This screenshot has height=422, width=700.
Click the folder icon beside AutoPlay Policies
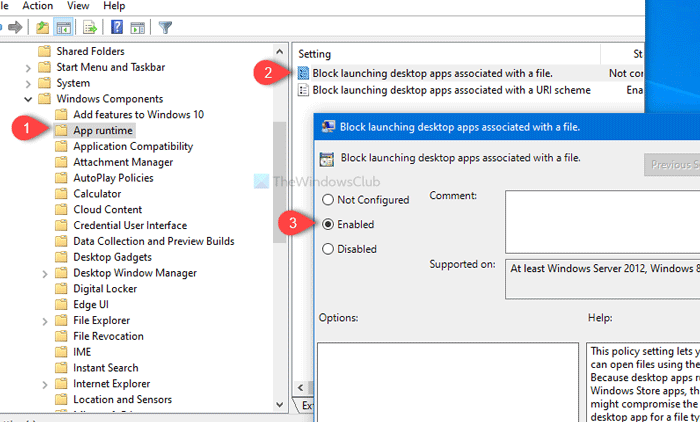coord(61,178)
